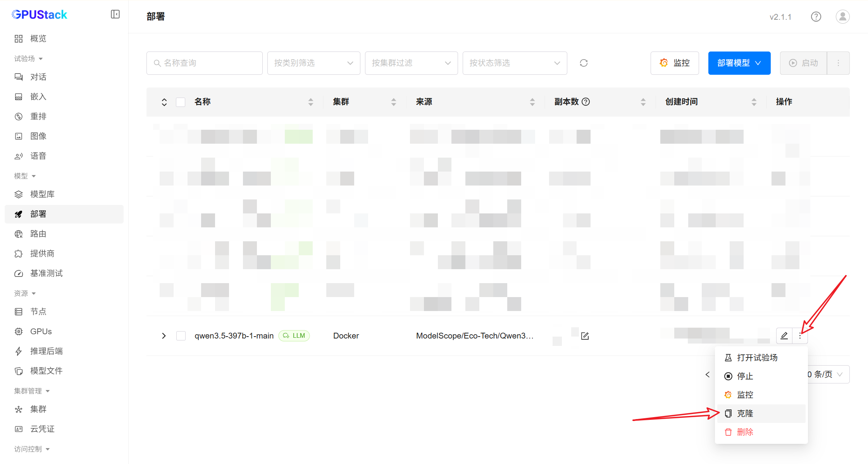The width and height of the screenshot is (868, 464).
Task: Open the user avatar menu
Action: click(842, 17)
